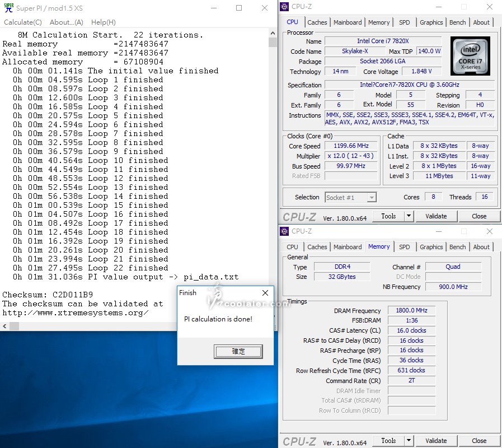Click the Loop 22 finished line in Super PI
Screen dimensions: 502x448
coord(90,268)
